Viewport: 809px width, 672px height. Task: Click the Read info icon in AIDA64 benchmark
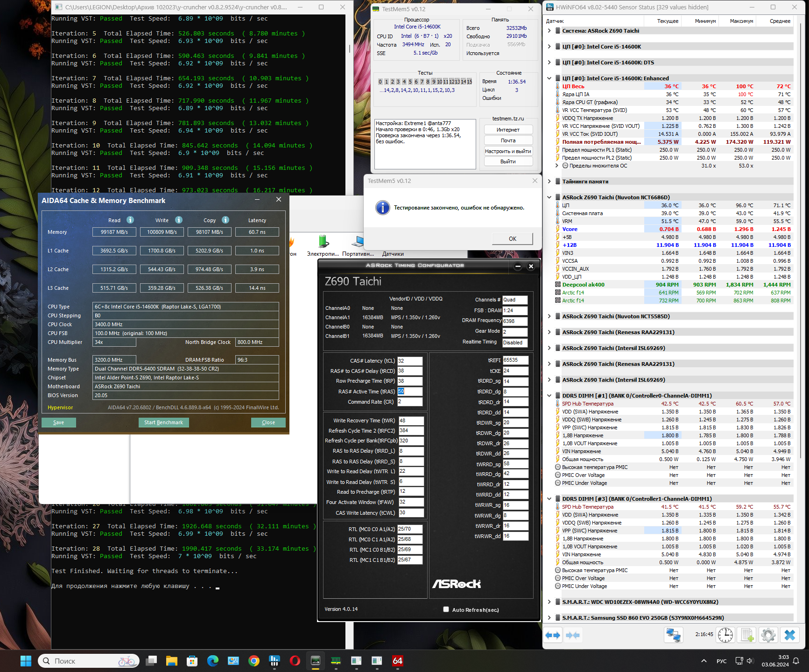pyautogui.click(x=130, y=220)
